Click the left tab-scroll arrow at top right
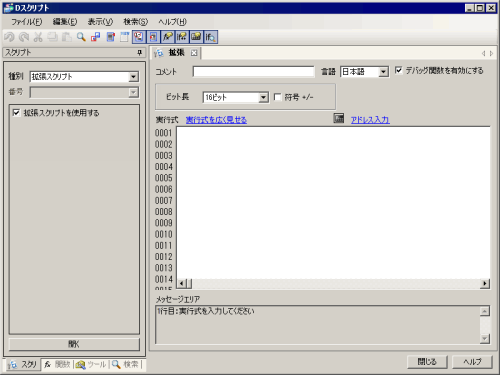Viewport: 500px width, 375px height. pyautogui.click(x=483, y=53)
